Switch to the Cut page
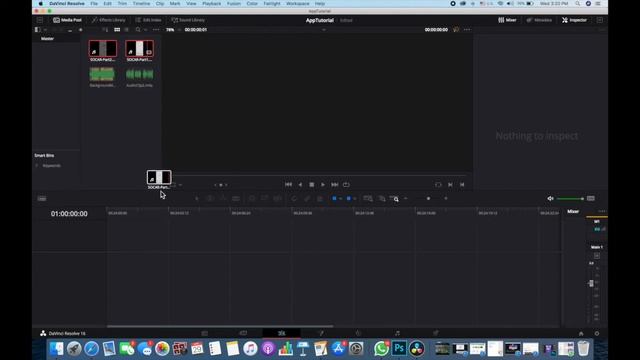The image size is (640, 360). tap(243, 333)
